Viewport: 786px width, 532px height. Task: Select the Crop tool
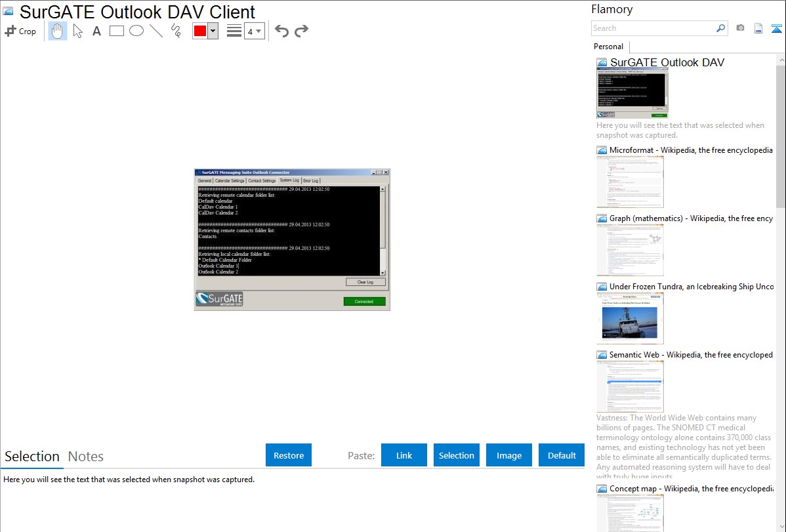pyautogui.click(x=20, y=31)
